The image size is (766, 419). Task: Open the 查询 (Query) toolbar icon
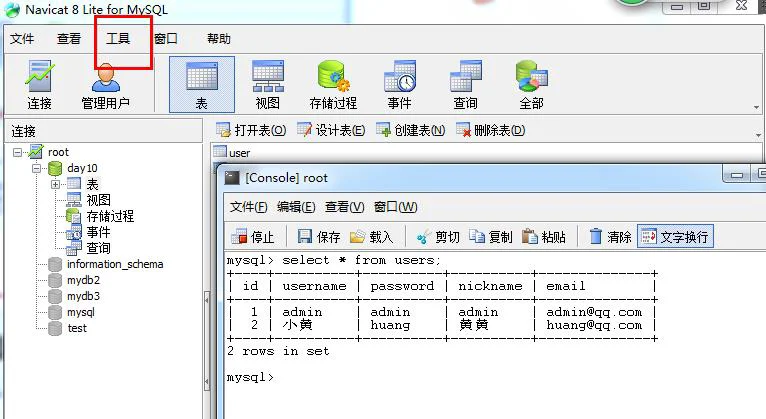point(465,85)
